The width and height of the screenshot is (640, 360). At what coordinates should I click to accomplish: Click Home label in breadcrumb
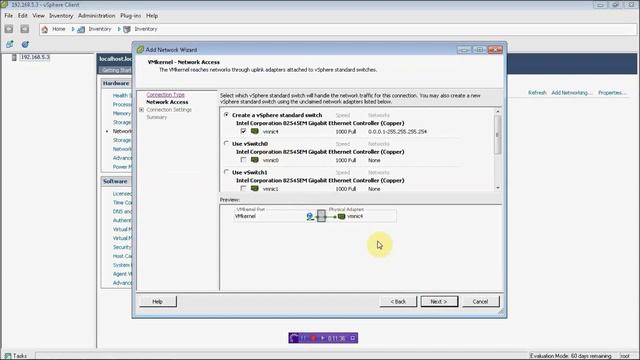58,29
